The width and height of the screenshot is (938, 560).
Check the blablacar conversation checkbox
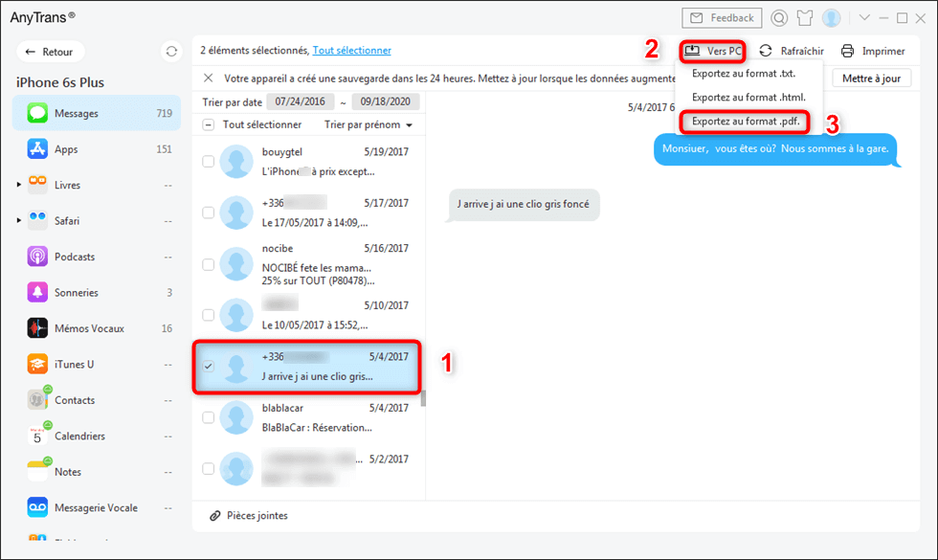pos(209,417)
